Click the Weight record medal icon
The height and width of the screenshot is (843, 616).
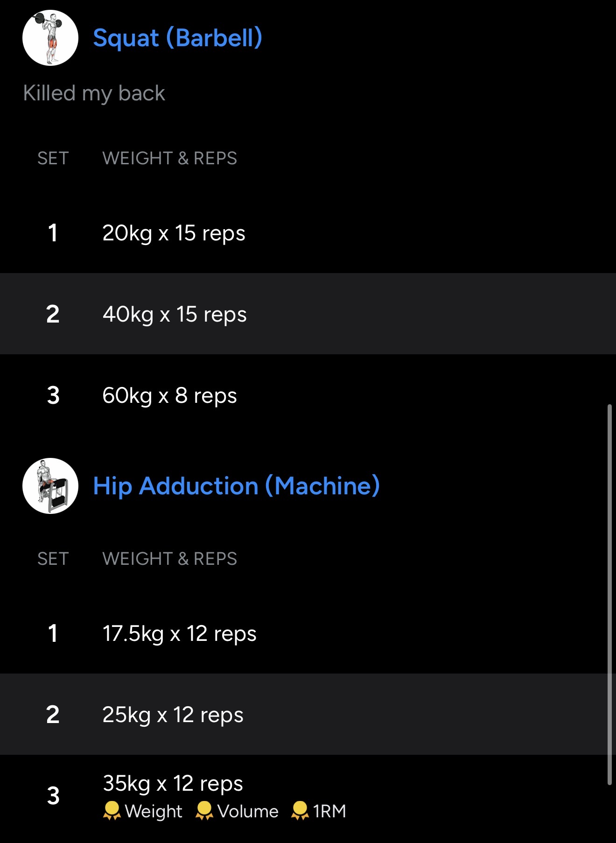point(112,811)
